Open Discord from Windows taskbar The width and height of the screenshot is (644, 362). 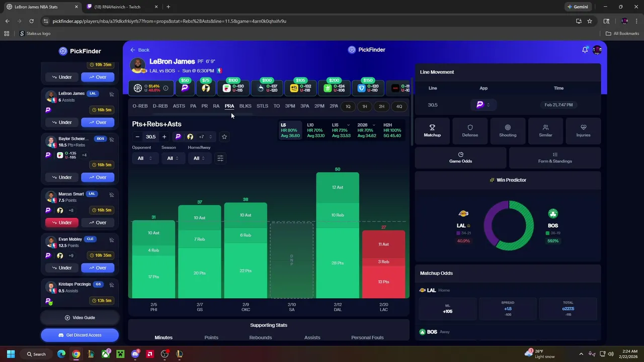coord(135,354)
